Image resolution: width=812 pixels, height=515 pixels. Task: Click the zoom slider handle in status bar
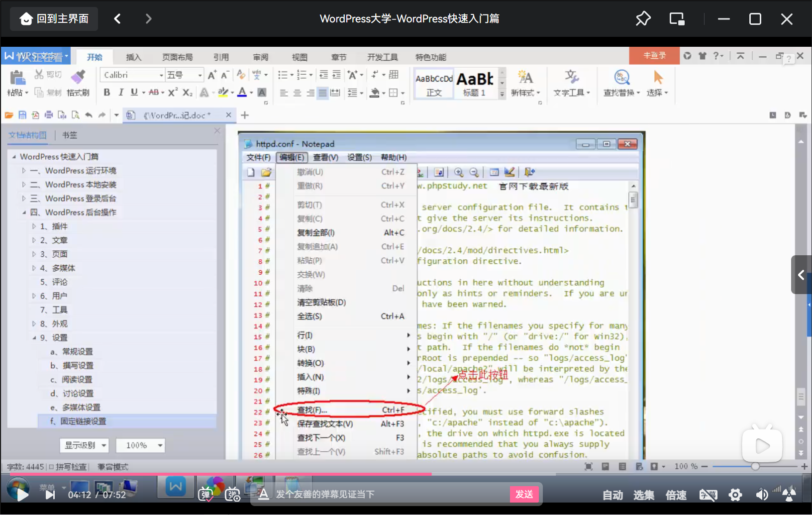pos(755,466)
